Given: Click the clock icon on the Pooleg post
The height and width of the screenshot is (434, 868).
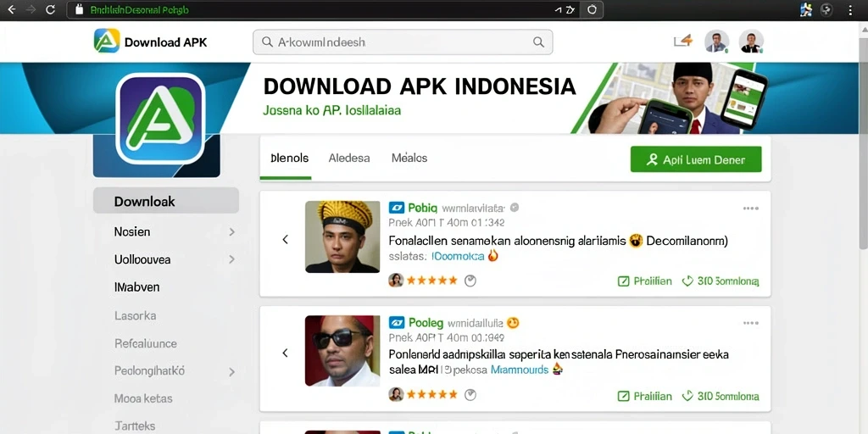Looking at the screenshot, I should [470, 395].
